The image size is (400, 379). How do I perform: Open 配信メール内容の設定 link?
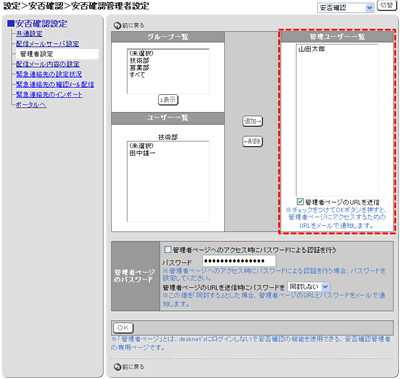tap(48, 64)
